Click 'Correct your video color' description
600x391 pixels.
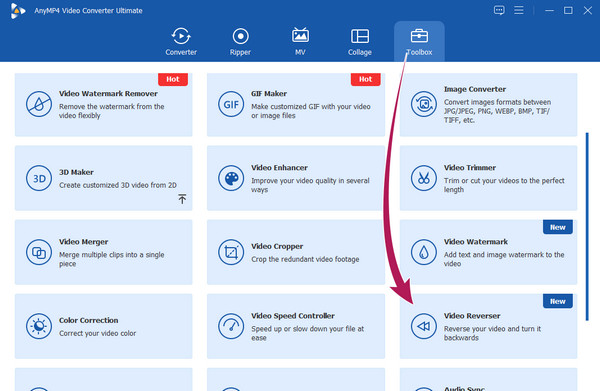click(x=97, y=333)
